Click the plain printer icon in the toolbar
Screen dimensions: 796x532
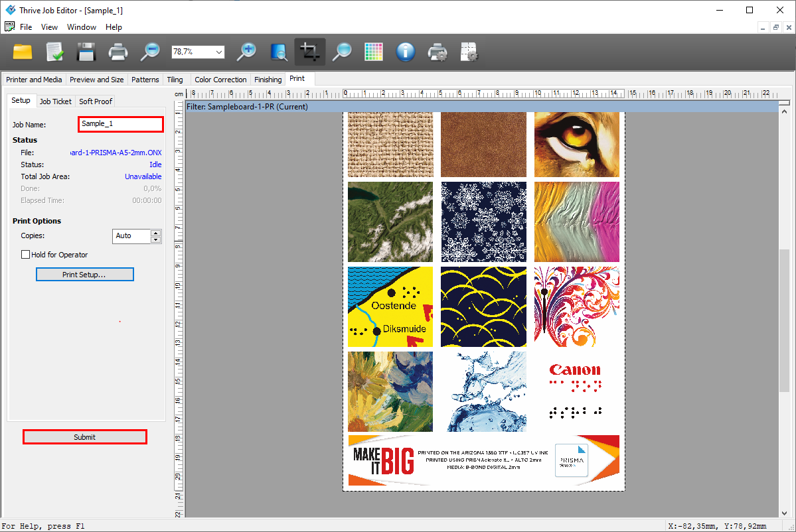tap(118, 52)
